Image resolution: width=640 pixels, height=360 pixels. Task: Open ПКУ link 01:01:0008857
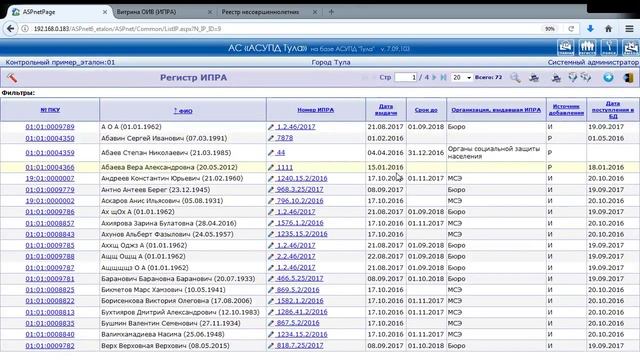click(x=50, y=223)
